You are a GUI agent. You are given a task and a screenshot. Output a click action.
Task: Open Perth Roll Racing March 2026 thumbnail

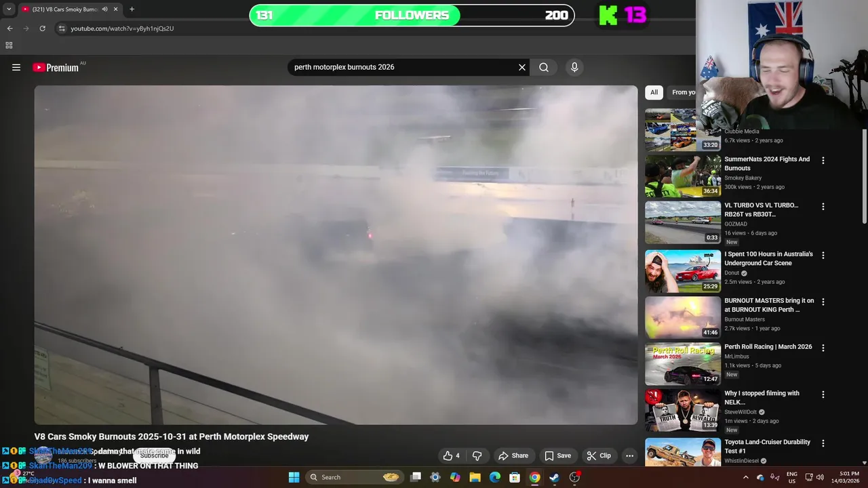coord(683,364)
